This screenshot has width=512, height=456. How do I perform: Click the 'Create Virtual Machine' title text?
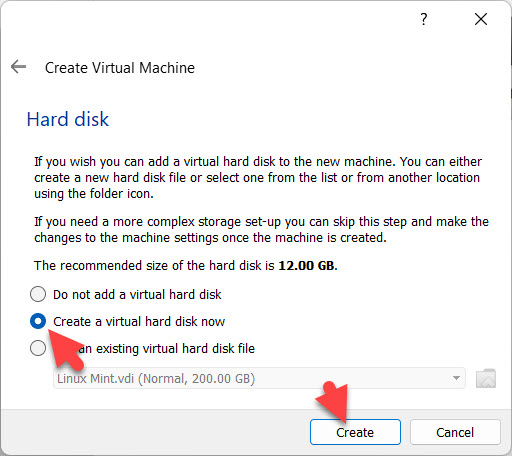(120, 68)
